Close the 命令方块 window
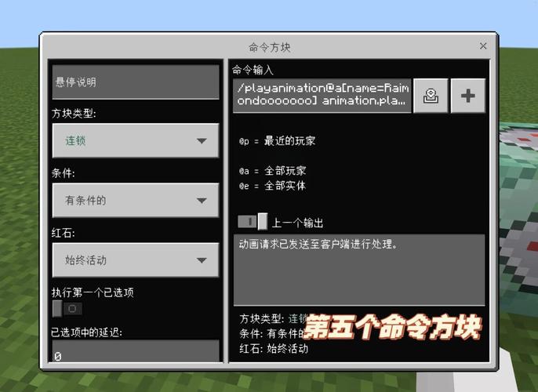 (483, 46)
